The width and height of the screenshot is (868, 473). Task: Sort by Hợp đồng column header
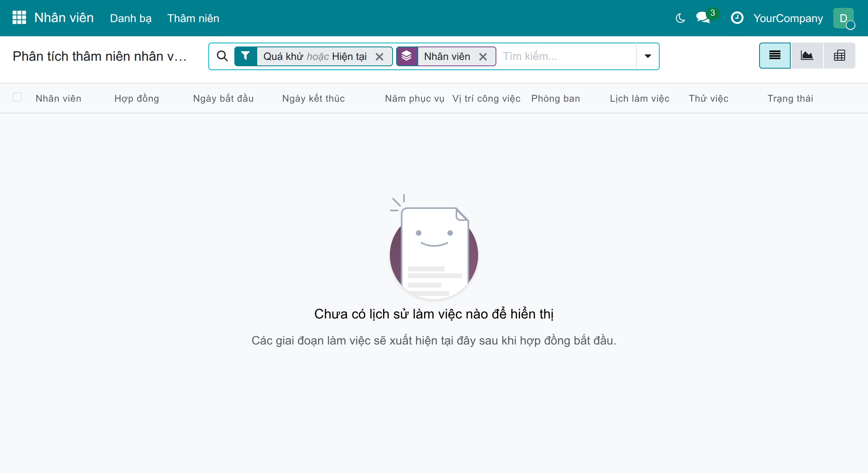pos(137,99)
